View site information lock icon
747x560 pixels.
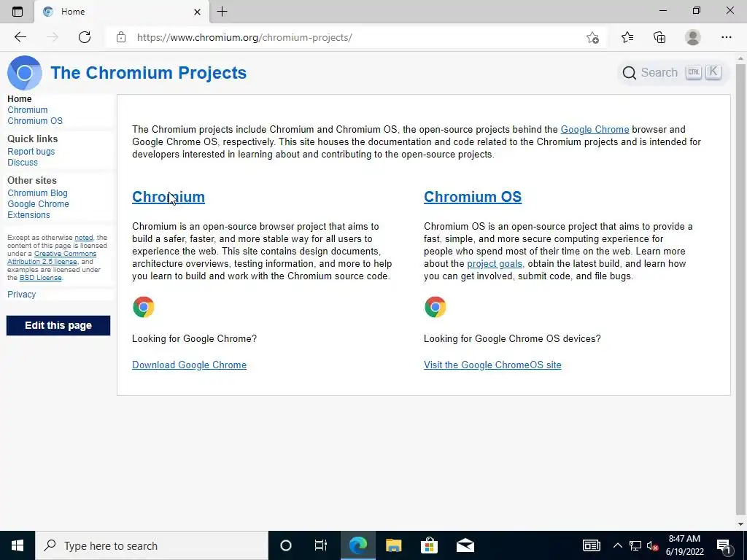[121, 37]
